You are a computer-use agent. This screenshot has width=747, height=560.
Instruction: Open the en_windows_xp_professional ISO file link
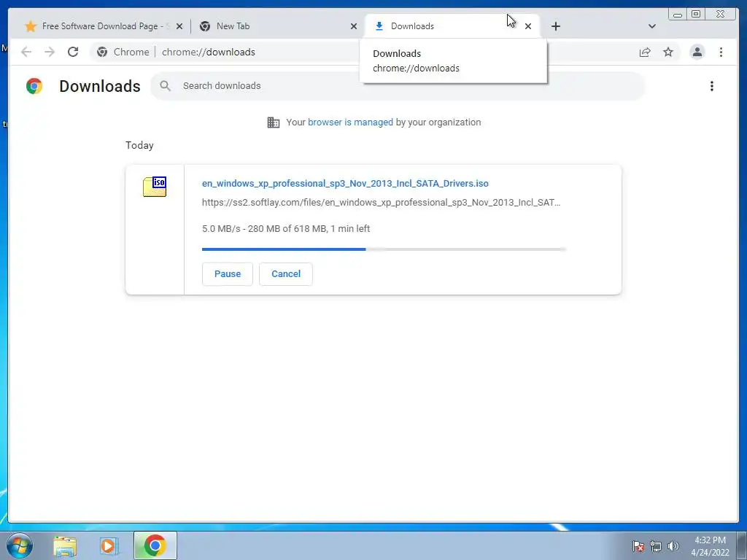click(345, 183)
